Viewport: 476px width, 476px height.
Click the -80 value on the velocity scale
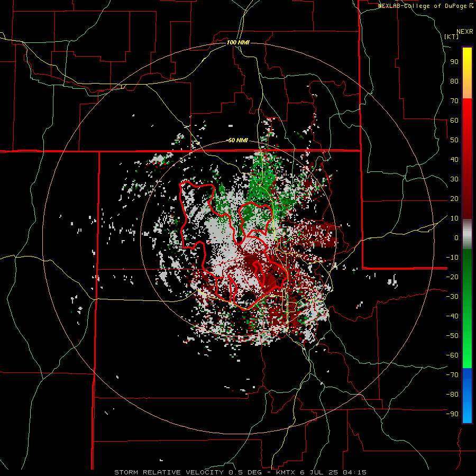(x=452, y=395)
